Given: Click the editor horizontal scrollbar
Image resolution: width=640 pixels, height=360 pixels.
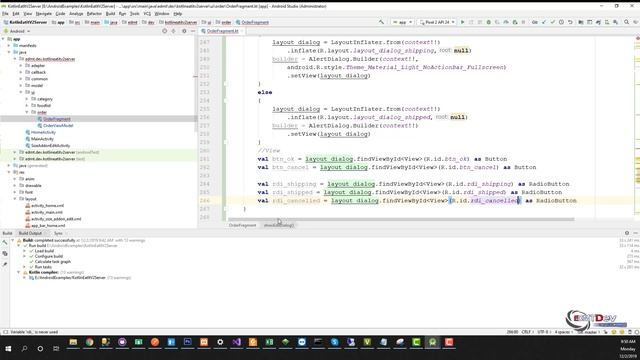Looking at the screenshot, I should click(401, 219).
